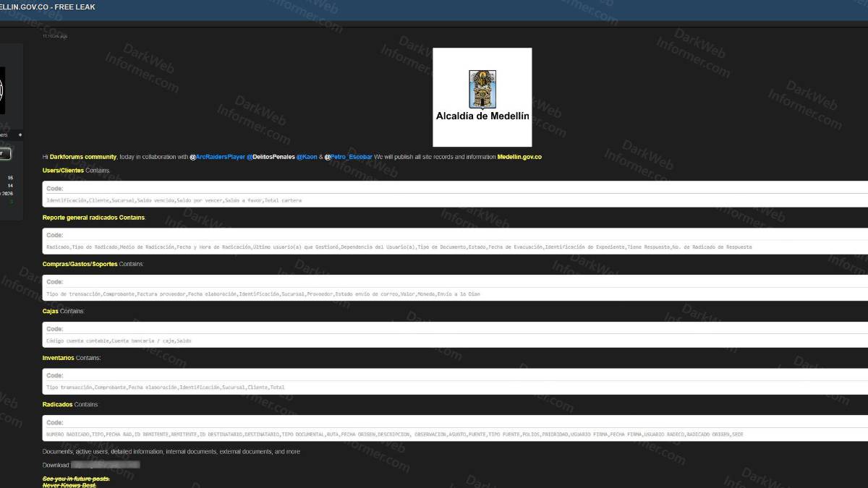Open the @Petro_Escobar profile mention

[x=348, y=157]
